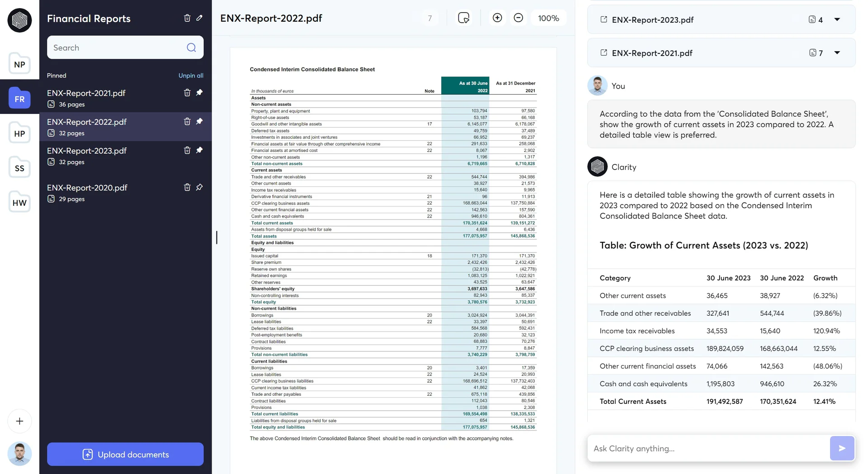Click the Ask Clarity anything input field
868x474 pixels.
[708, 448]
